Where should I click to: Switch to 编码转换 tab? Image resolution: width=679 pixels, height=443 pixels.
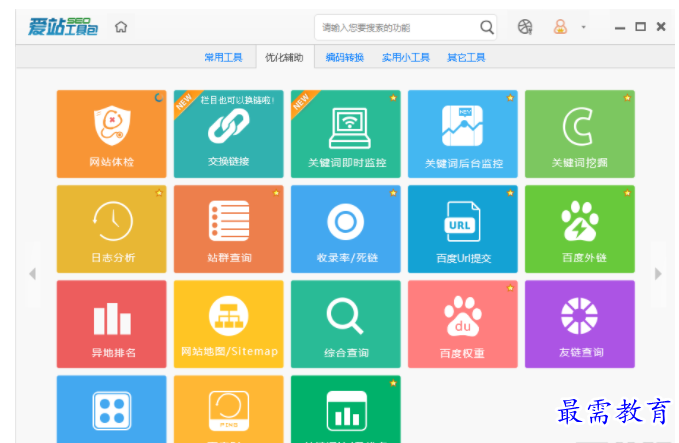tap(345, 58)
